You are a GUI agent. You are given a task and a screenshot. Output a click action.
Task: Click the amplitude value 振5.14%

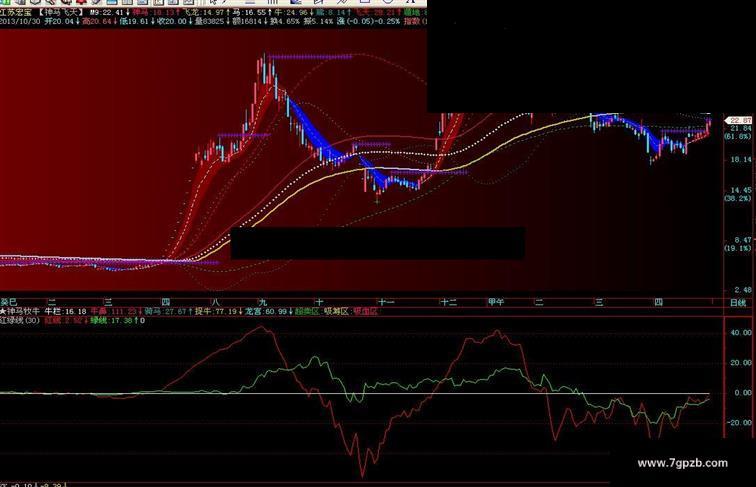coord(318,21)
